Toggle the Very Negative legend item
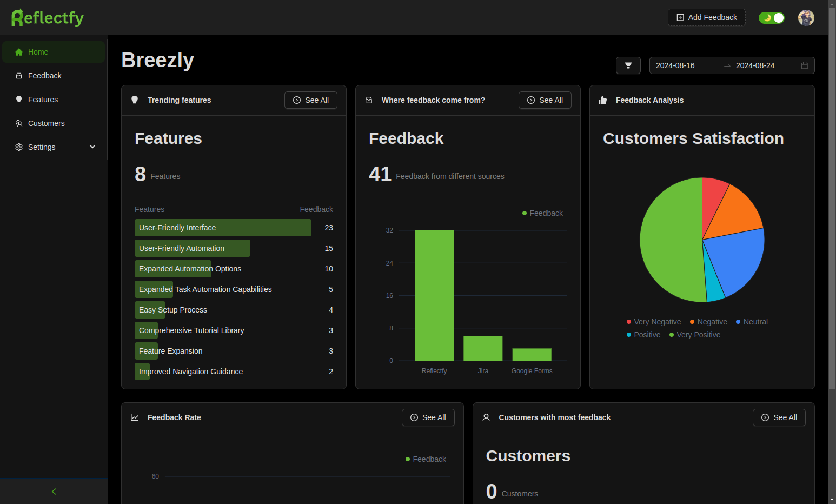Image resolution: width=836 pixels, height=504 pixels. tap(654, 322)
